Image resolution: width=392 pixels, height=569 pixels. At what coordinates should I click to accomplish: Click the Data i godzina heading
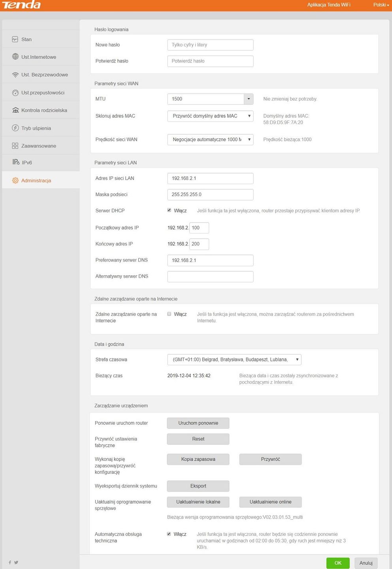click(x=109, y=344)
